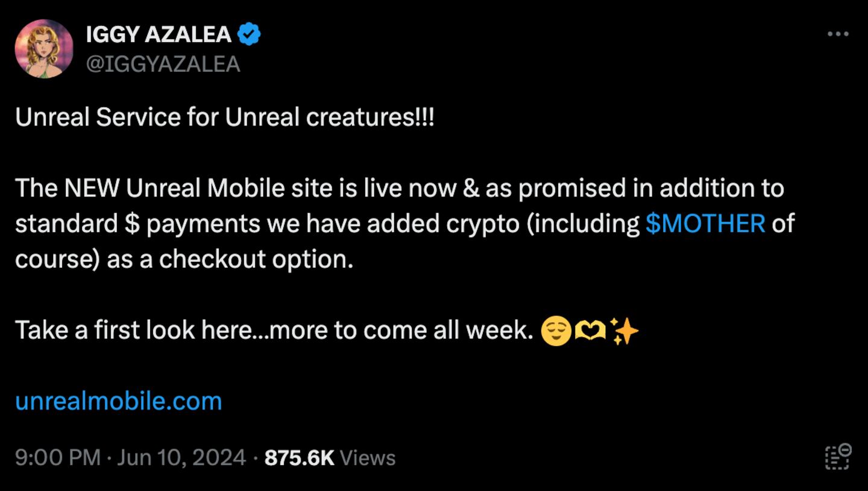This screenshot has width=868, height=491.
Task: Click the 9:00 PM timestamp
Action: pos(58,457)
